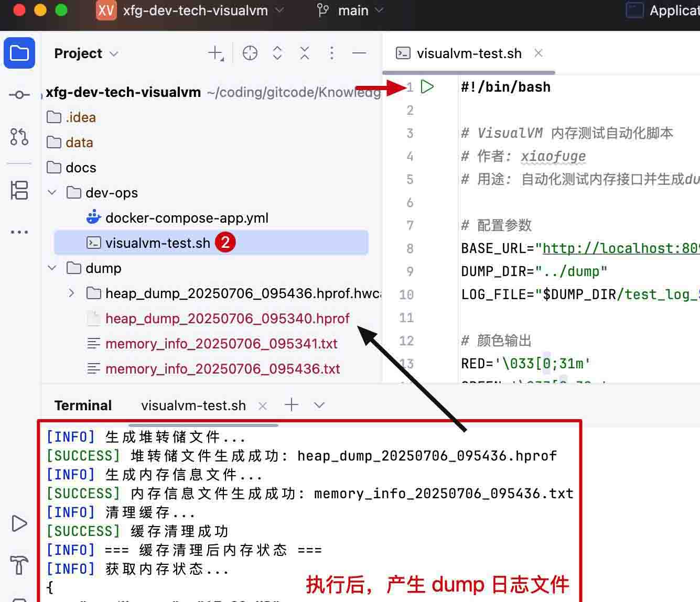Click the editor tab bar horizontal scrollbar
The width and height of the screenshot is (700, 602).
pos(469,72)
